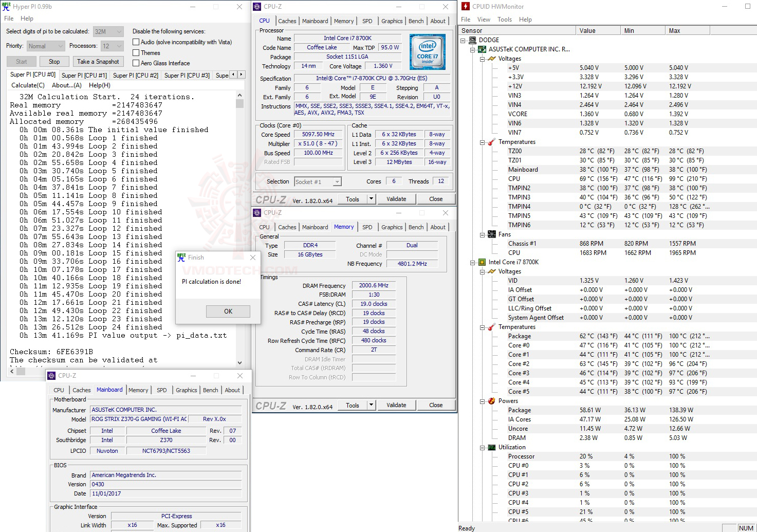The image size is (757, 532).
Task: Click the flame icon in HWMonitor title bar
Action: 466,6
